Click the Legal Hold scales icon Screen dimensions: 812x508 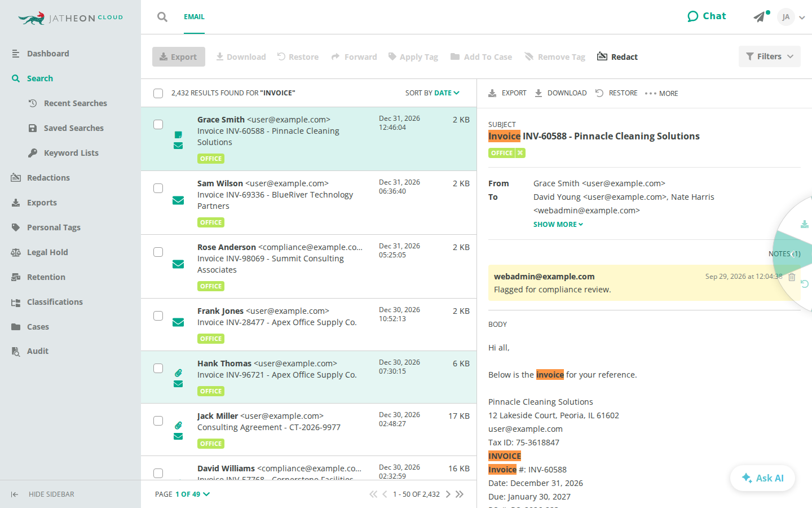[x=16, y=252]
